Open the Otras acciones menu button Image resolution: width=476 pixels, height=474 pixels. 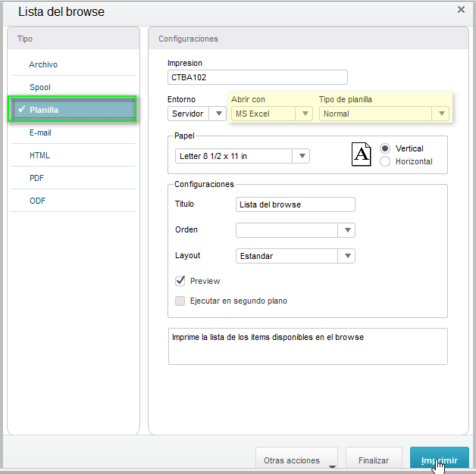coord(296,459)
